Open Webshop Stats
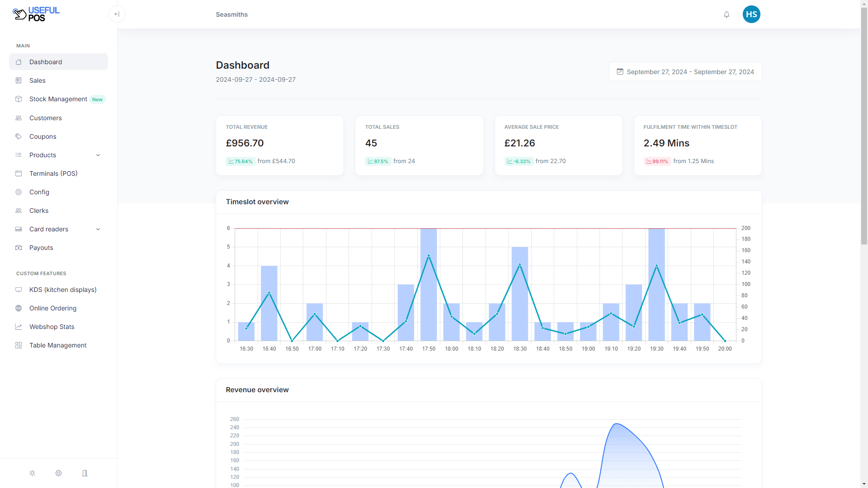Viewport: 868px width, 488px height. 58,327
